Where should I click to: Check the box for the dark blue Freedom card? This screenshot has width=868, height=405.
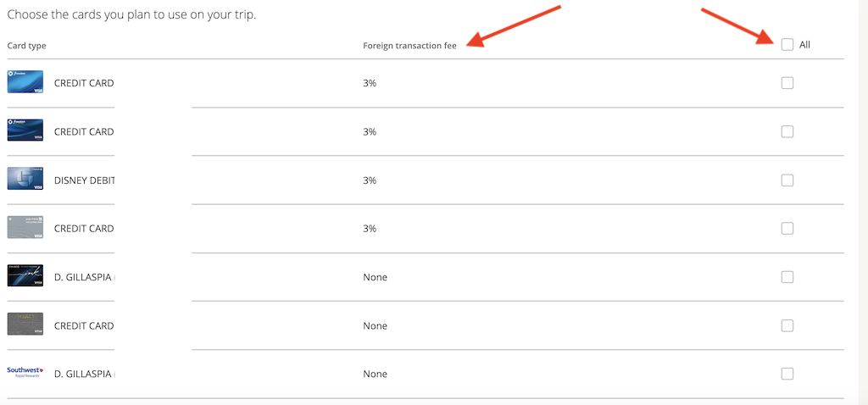pyautogui.click(x=787, y=131)
